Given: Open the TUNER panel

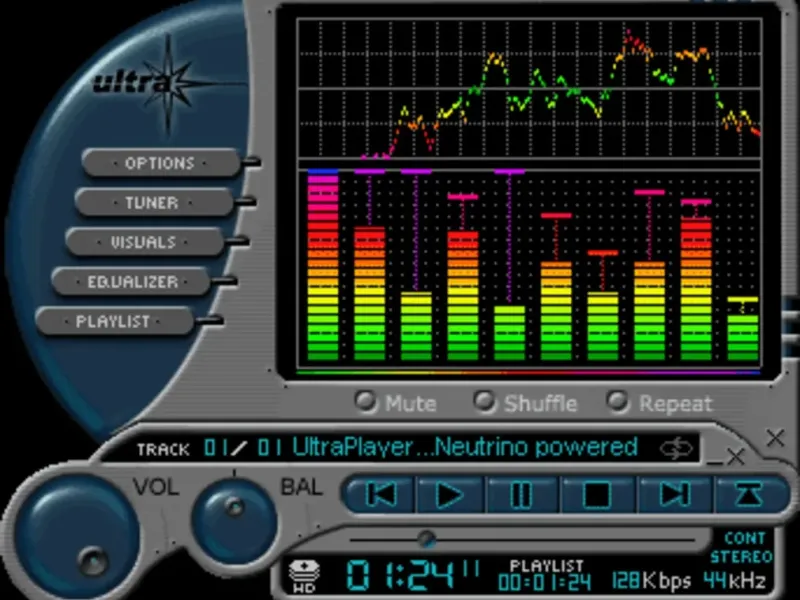Looking at the screenshot, I should [x=153, y=203].
